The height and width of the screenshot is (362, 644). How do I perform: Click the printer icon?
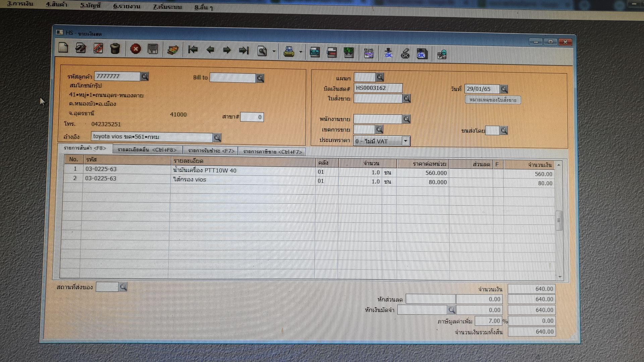point(289,52)
